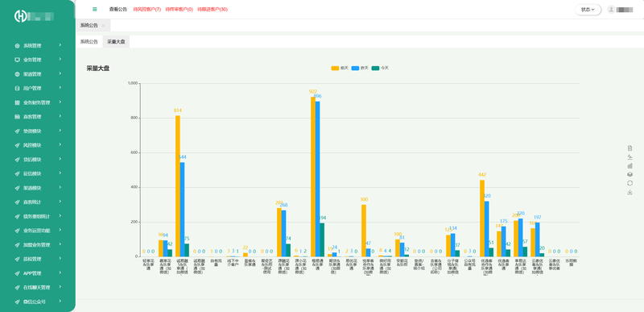Viewport: 644px width, 312px height.
Task: Click the 征信模块 paper-plane icon
Action: 17,173
